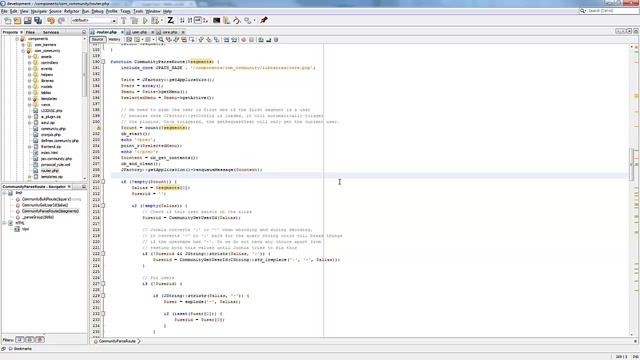640x360 pixels.
Task: Click the CommunityParseRoute breadcrumb below the editor
Action: click(117, 341)
